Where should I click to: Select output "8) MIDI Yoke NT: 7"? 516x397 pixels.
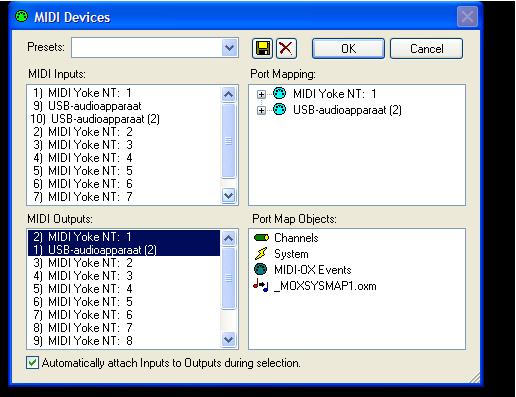point(124,328)
